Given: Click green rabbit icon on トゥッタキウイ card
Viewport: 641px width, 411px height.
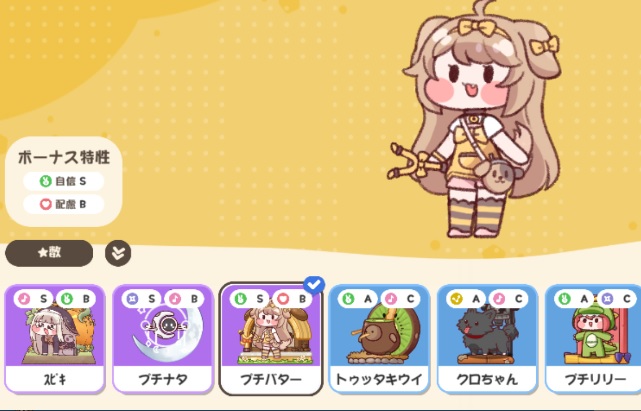Looking at the screenshot, I should [x=348, y=299].
